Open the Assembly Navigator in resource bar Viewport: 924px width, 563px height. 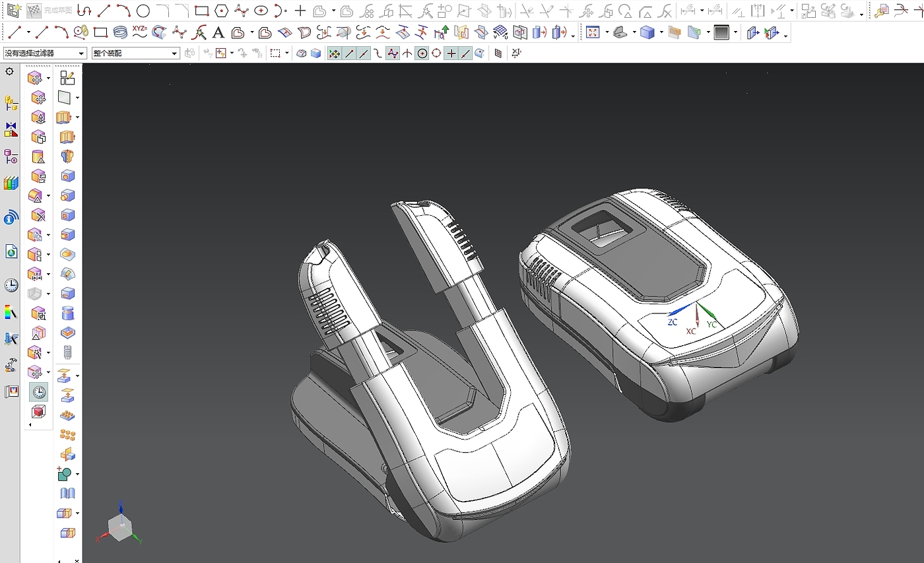[x=11, y=103]
